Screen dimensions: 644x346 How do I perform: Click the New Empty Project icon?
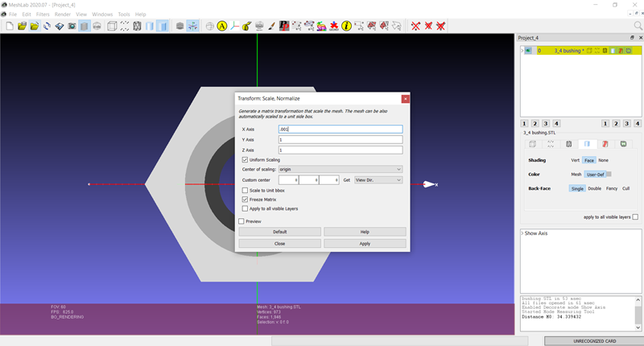point(10,26)
